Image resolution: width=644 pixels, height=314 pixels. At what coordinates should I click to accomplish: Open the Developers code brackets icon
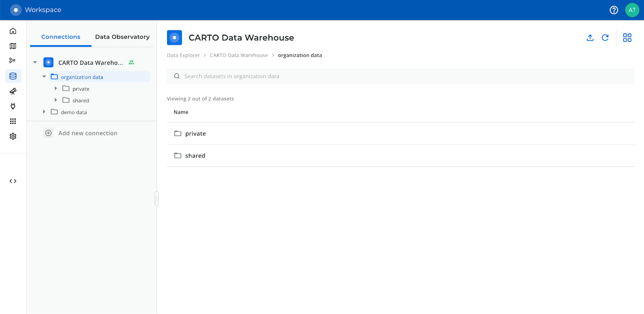click(x=13, y=181)
